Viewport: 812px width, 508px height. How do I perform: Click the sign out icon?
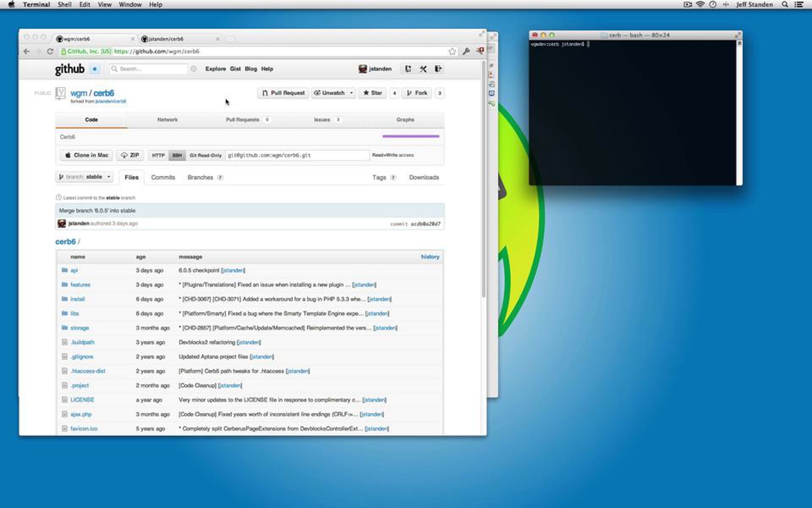pyautogui.click(x=438, y=69)
